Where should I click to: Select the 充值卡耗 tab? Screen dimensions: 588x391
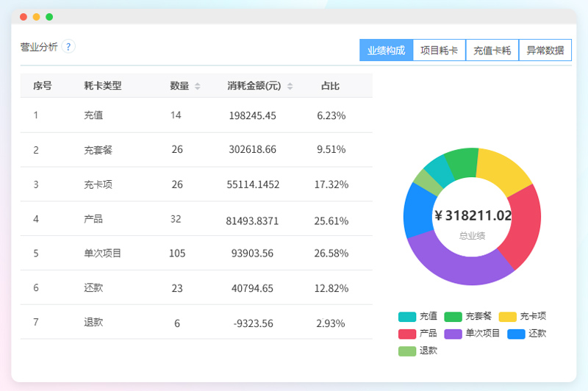point(492,51)
